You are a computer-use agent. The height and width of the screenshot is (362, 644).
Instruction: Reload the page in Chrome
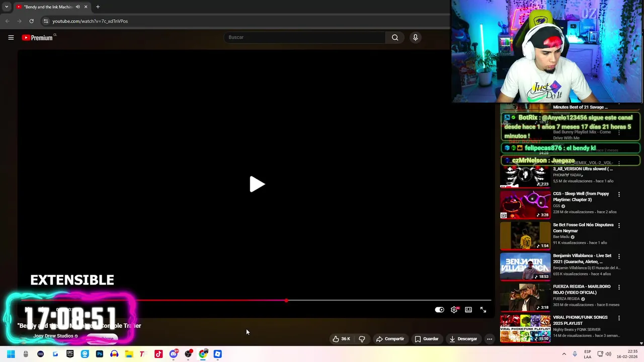[31, 21]
